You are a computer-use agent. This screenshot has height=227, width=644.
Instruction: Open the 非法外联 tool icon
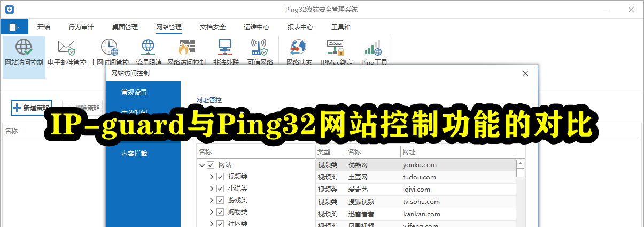226,52
